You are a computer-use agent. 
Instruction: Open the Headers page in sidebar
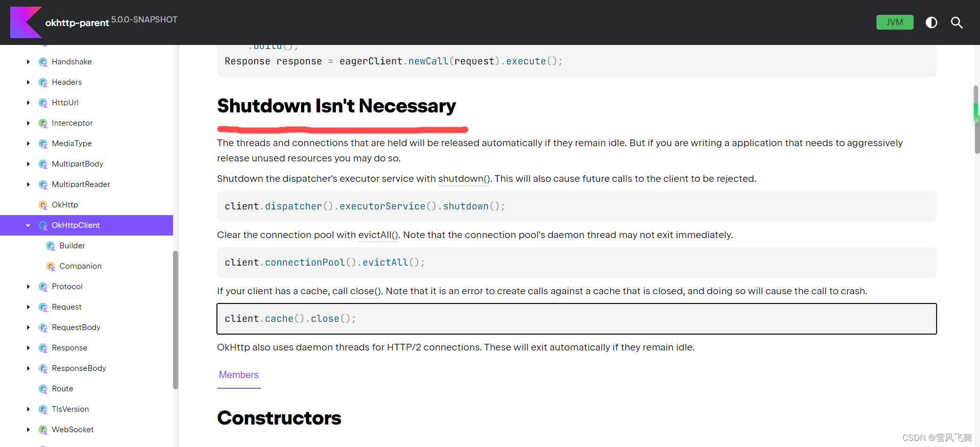67,82
